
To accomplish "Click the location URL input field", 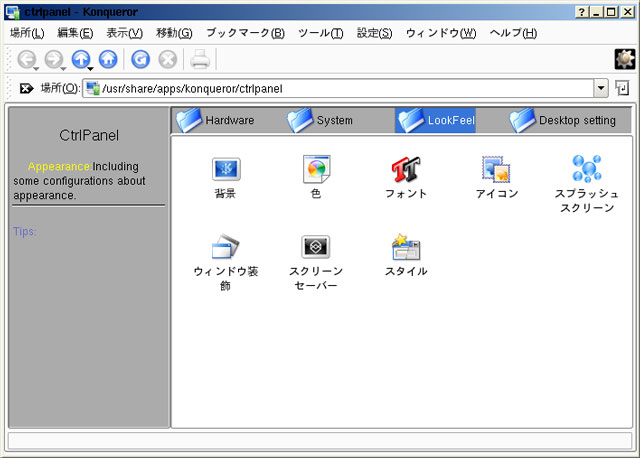I will 339,88.
